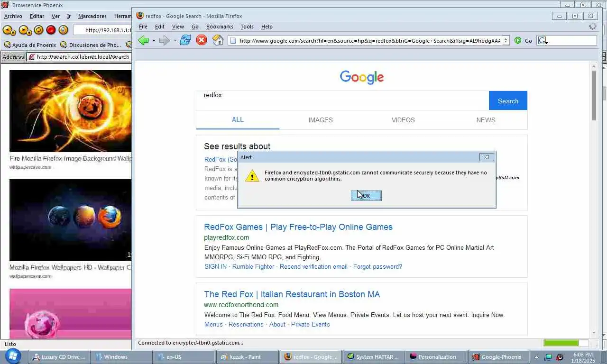Click Phoenix window Forward button
Screen dimensions: 607x364
coord(25,30)
